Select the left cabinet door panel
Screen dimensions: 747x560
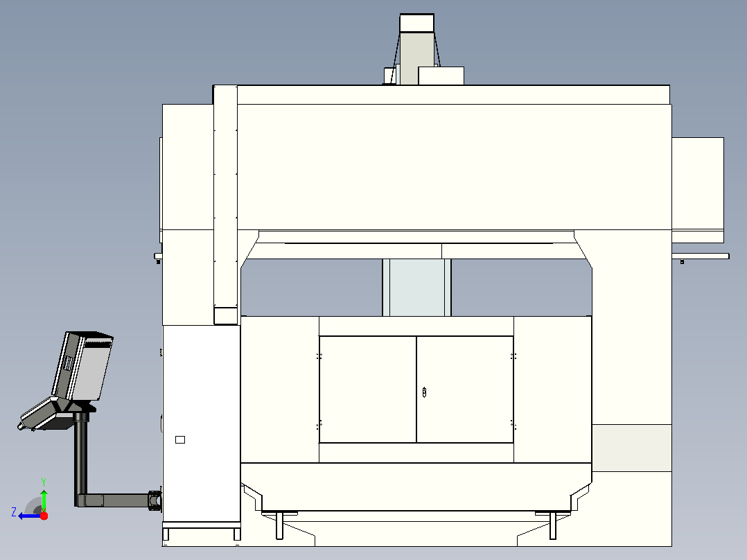[368, 389]
